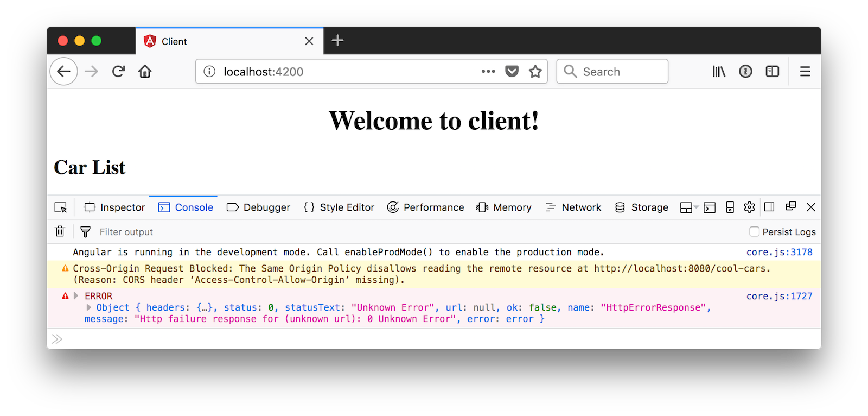Open the frame selector dropdown

[x=689, y=207]
